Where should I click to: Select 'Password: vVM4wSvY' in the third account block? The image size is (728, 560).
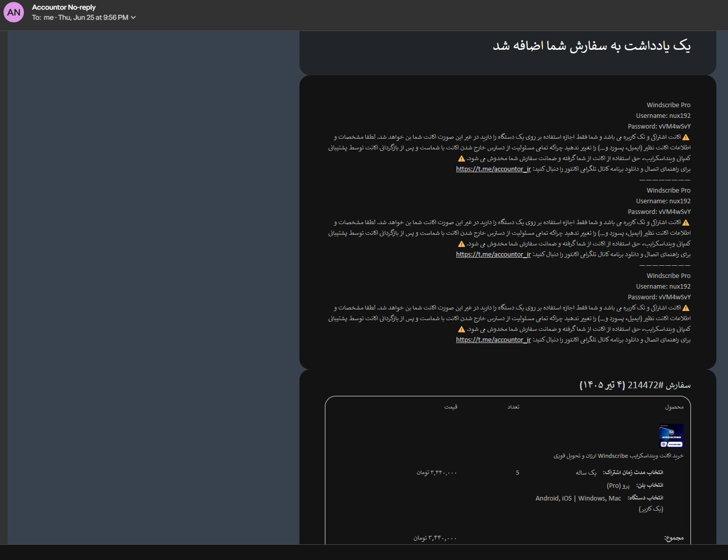pos(659,297)
